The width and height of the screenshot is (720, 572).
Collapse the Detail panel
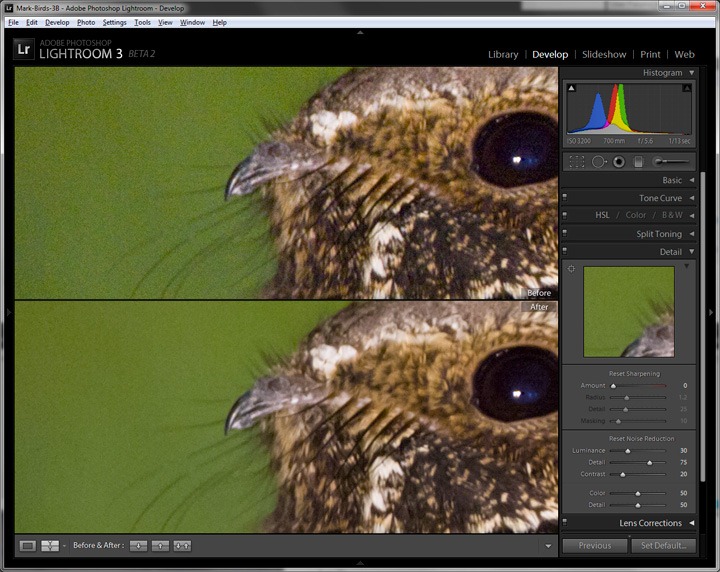point(692,252)
